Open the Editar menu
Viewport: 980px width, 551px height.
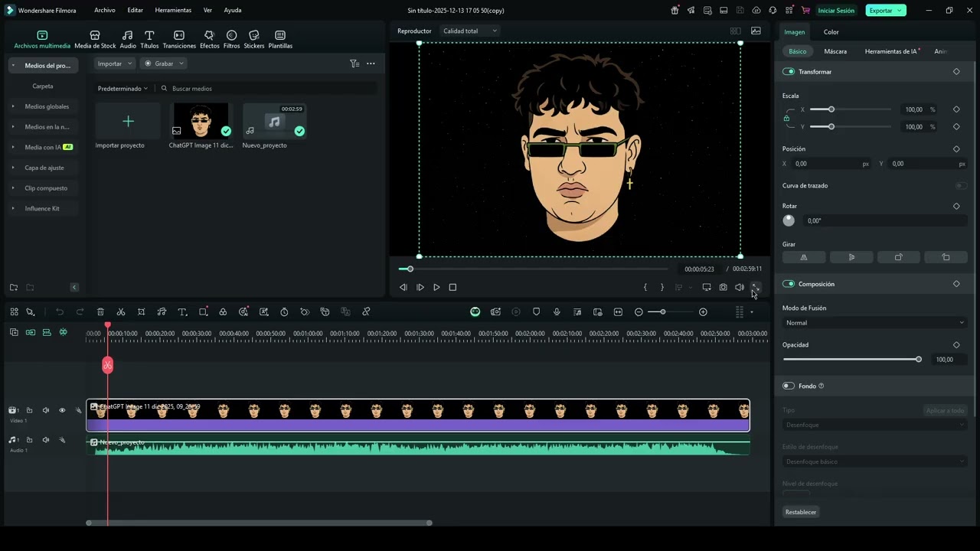[135, 11]
